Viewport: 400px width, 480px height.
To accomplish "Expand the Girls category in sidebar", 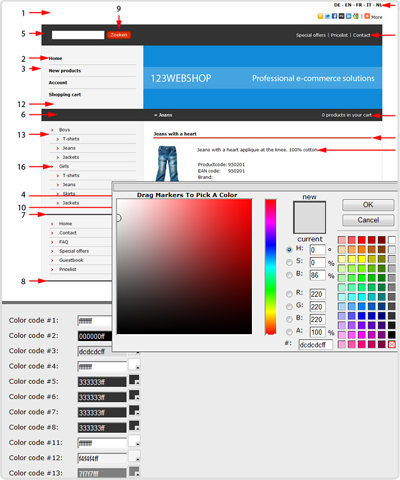I will [x=64, y=166].
